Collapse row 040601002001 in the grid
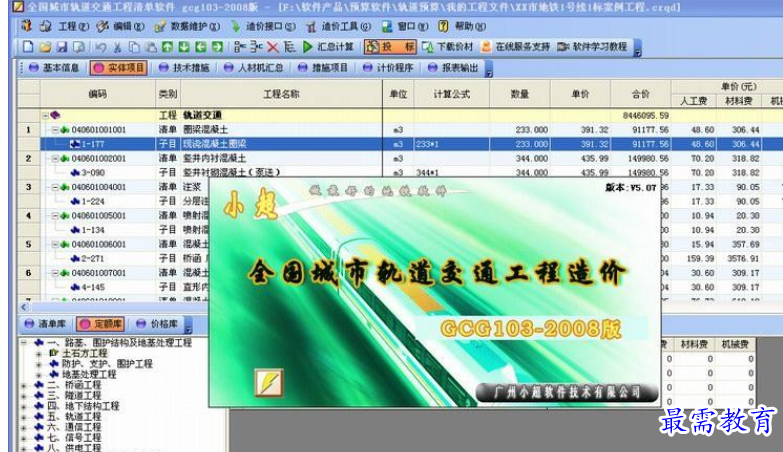783x452 pixels. [x=55, y=158]
